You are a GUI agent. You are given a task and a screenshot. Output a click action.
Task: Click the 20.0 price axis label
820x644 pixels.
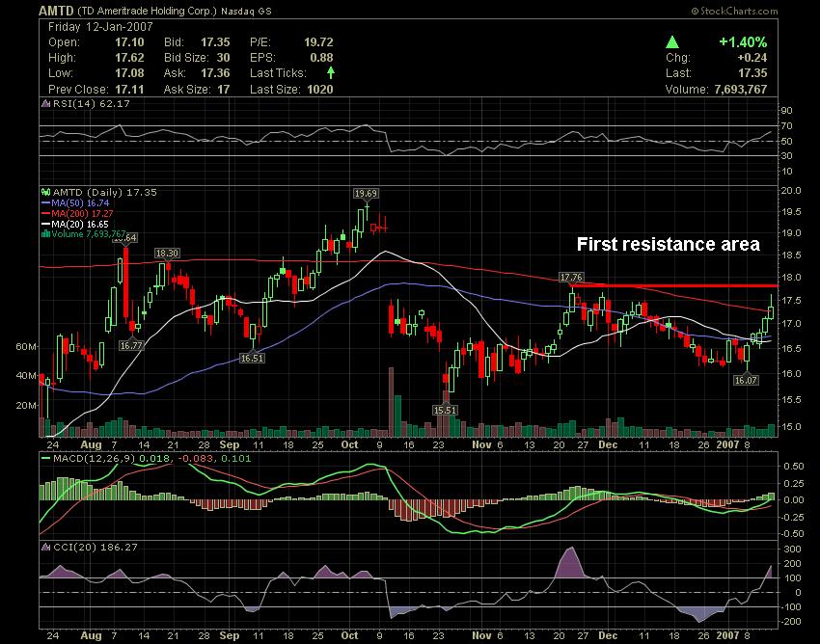pos(791,190)
